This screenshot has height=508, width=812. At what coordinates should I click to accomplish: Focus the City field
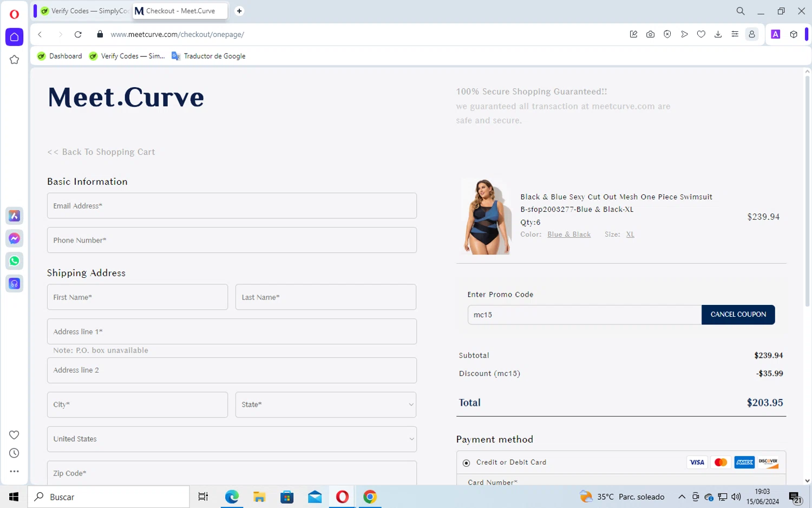point(137,405)
